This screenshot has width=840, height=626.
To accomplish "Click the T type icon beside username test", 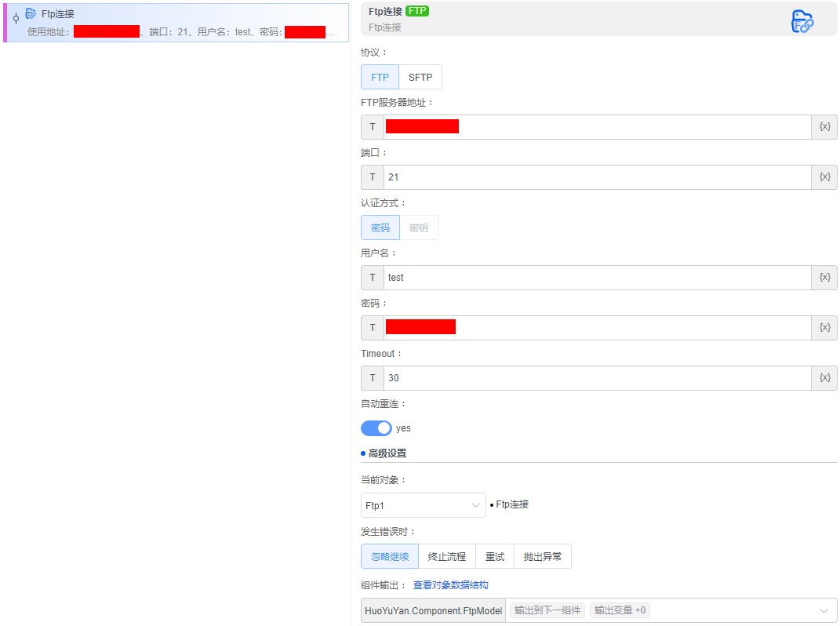I will [x=373, y=278].
